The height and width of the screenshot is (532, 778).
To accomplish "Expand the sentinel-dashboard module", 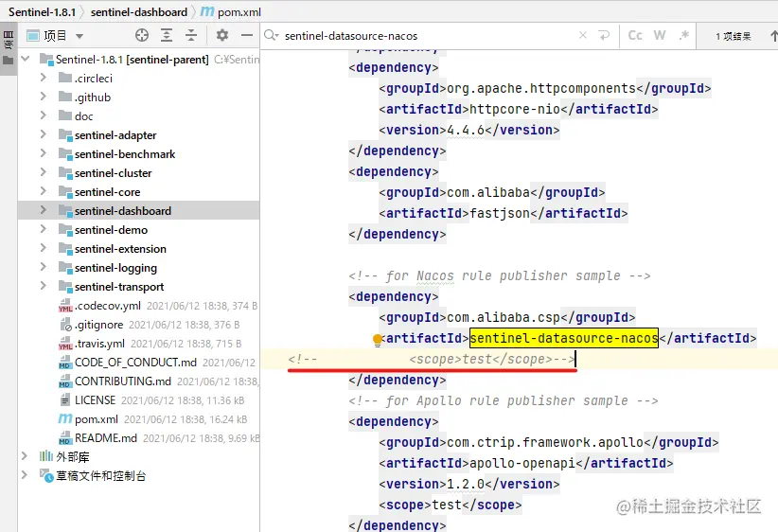I will click(43, 210).
